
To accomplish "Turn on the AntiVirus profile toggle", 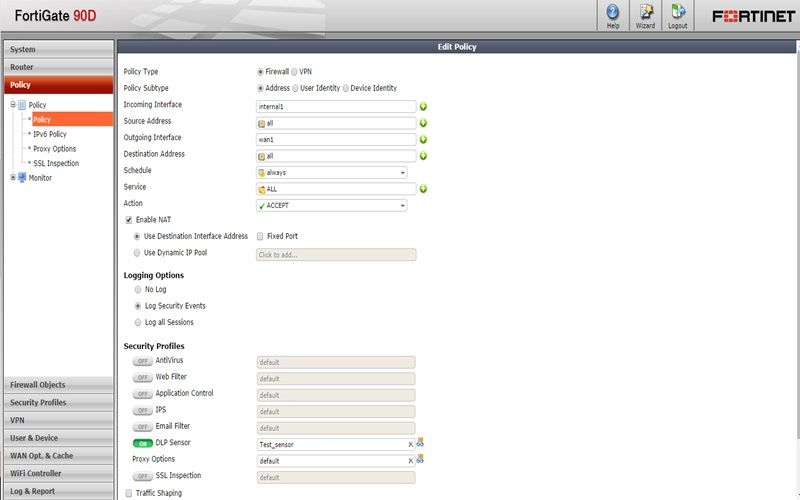I will [x=142, y=361].
